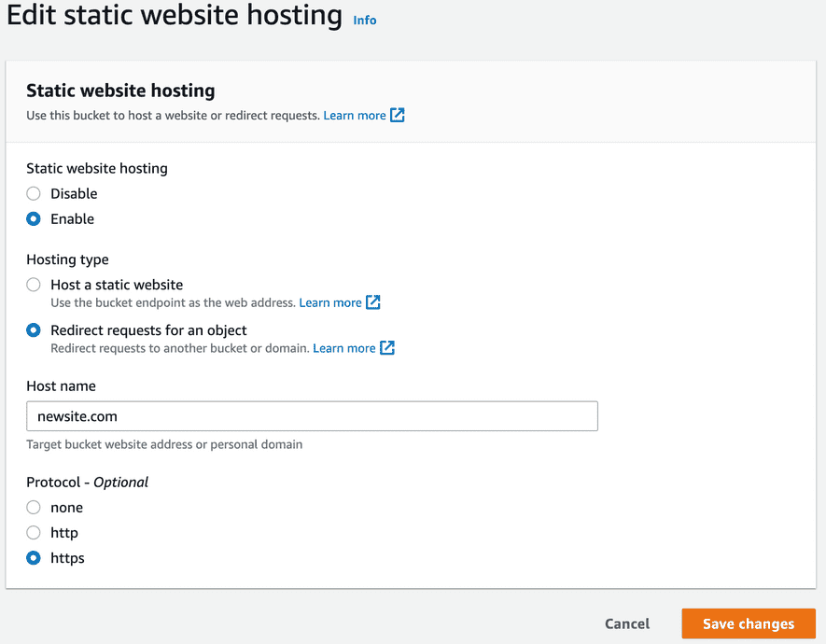The image size is (826, 644).
Task: Open Learn more about bucket endpoint
Action: (330, 302)
